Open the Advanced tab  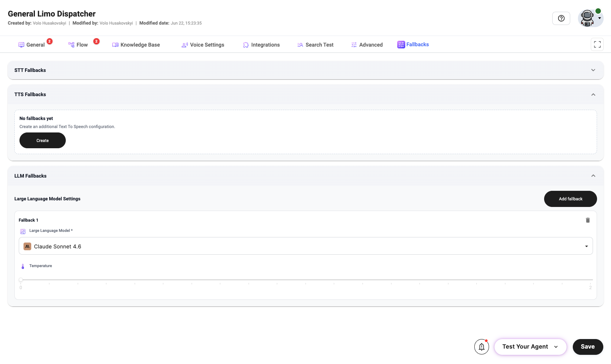(x=367, y=45)
